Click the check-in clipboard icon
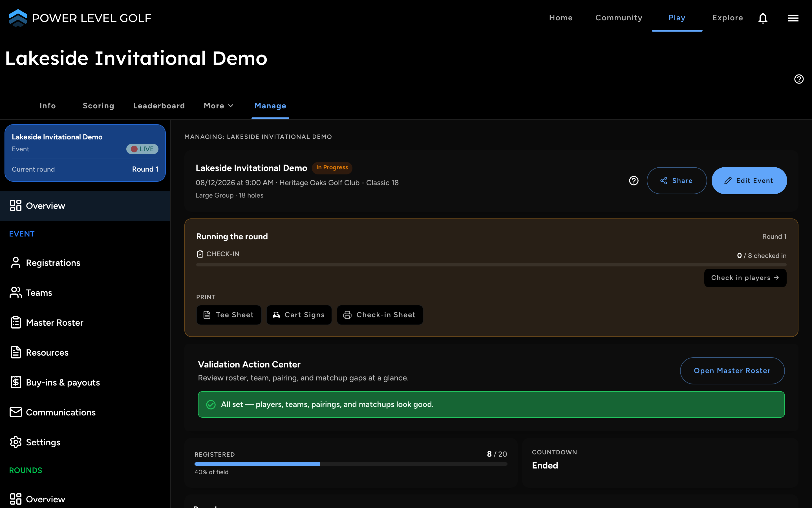Screen dimensions: 812x508 [x=200, y=254]
